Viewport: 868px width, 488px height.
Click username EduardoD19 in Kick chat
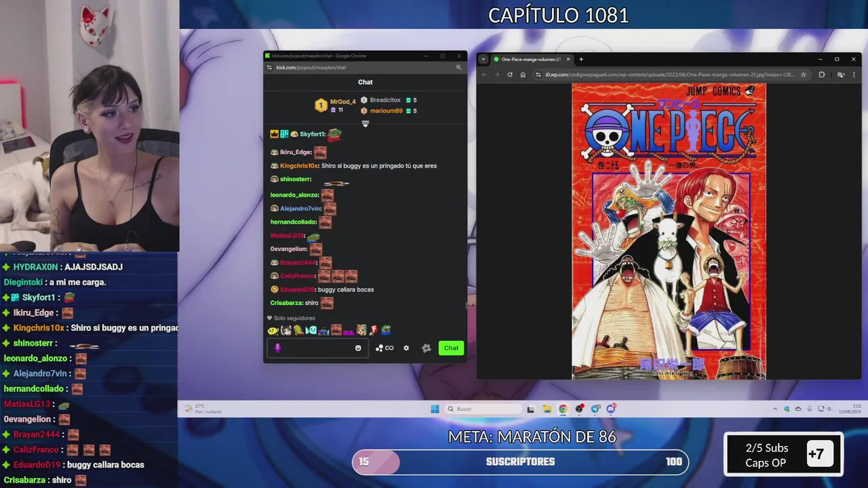(x=297, y=289)
